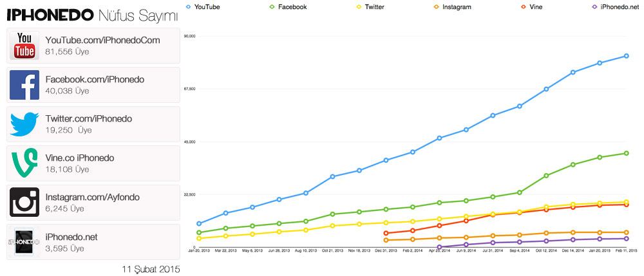Click the Oct 21, 2013 x-axis label
The image size is (644, 276).
(x=333, y=250)
